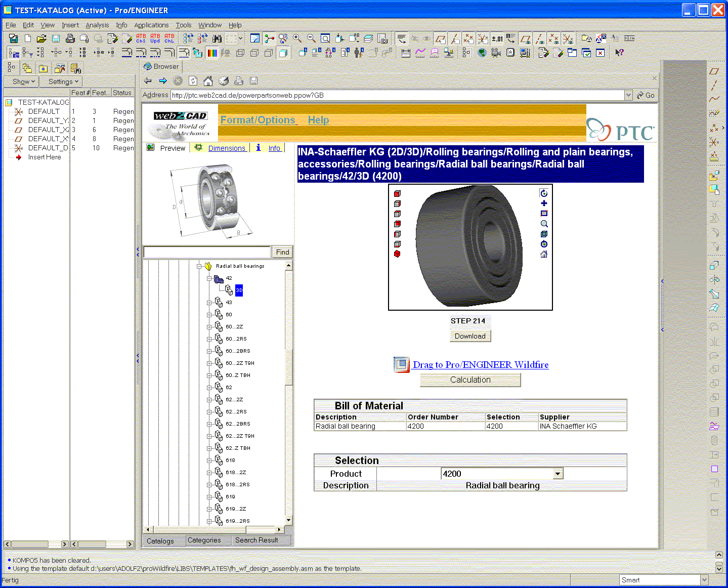Open the Format/Options link

tap(258, 120)
